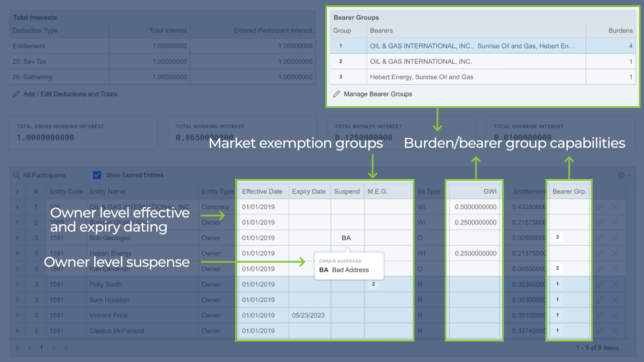The height and width of the screenshot is (362, 644).
Task: Click Total Gross Working Interest value
Action: pyautogui.click(x=45, y=137)
